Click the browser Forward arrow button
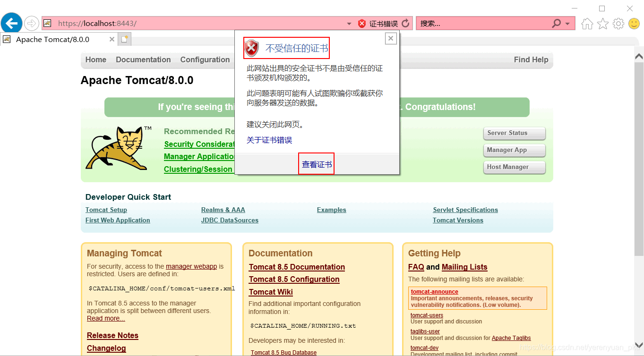The height and width of the screenshot is (356, 644). pyautogui.click(x=32, y=23)
